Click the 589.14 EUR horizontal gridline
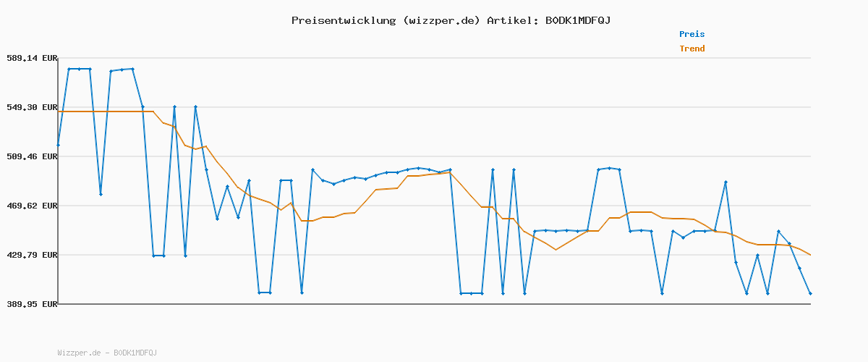This screenshot has width=868, height=362. click(434, 58)
